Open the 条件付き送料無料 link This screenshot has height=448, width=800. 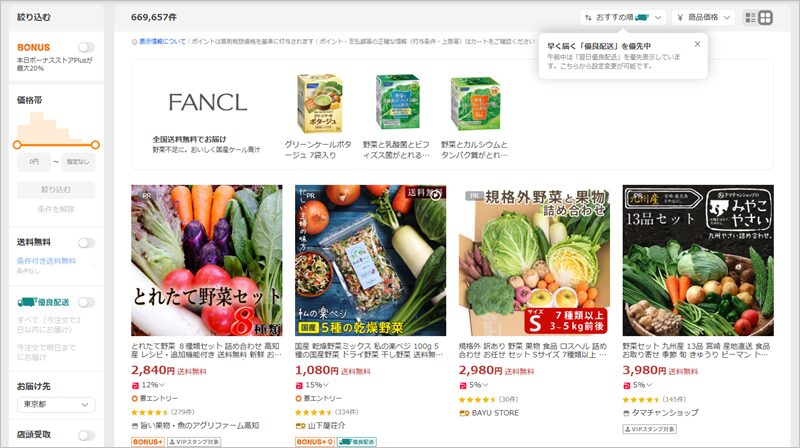tap(46, 261)
